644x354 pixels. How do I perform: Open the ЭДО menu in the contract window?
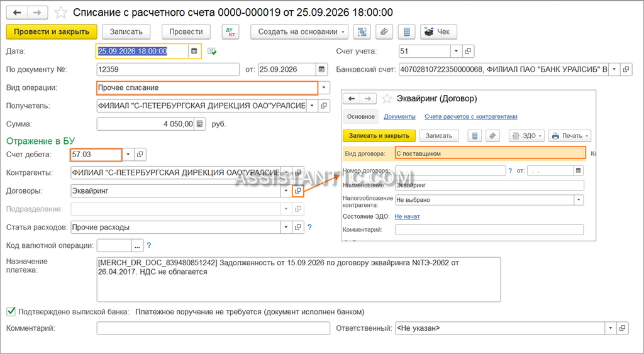point(527,136)
